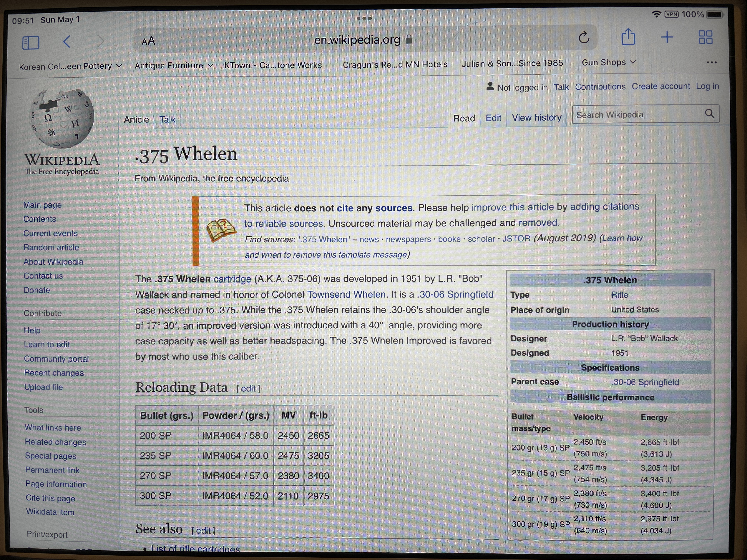The width and height of the screenshot is (747, 560).
Task: Open Learn to edit link
Action: pos(47,344)
